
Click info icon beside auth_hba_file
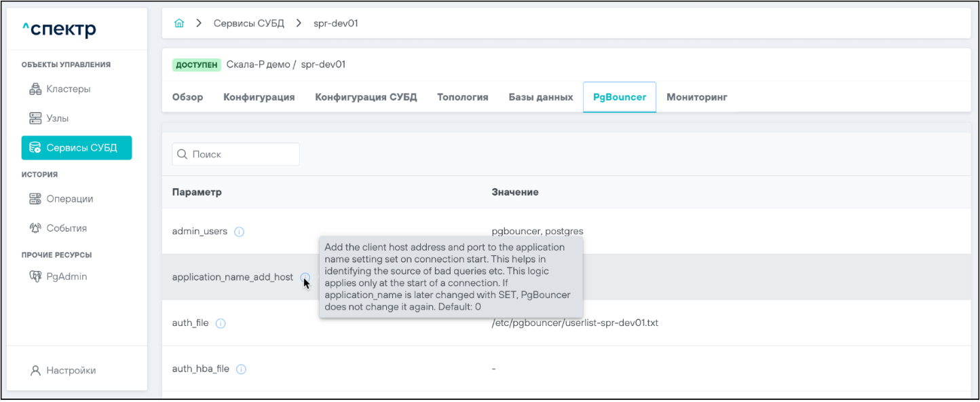click(x=241, y=369)
